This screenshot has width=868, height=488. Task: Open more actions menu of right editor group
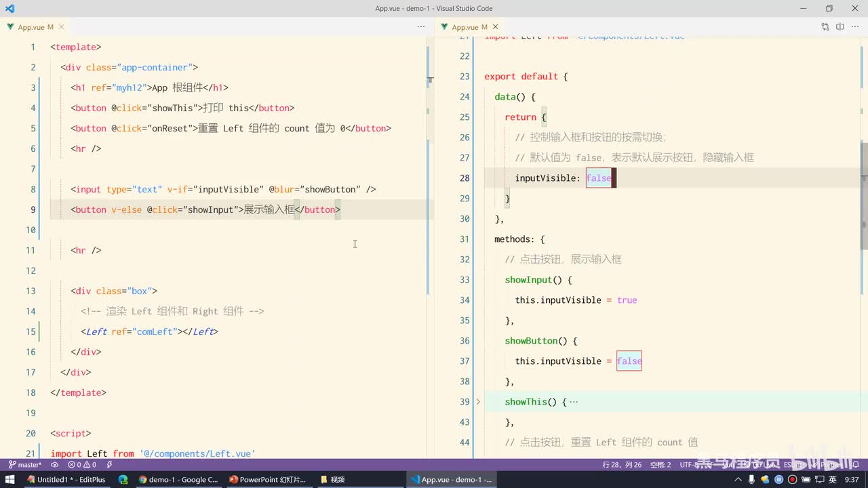[x=855, y=27]
